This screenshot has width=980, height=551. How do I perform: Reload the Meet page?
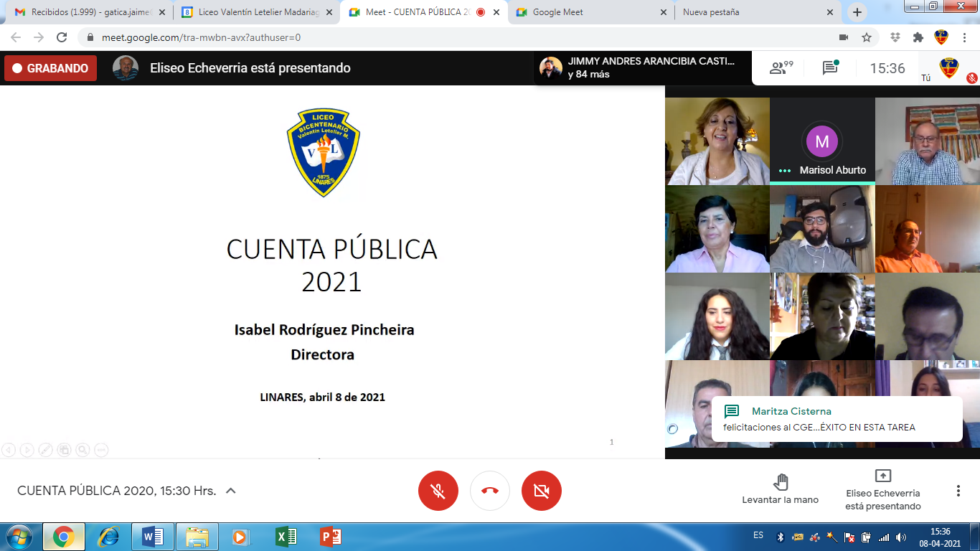tap(62, 37)
